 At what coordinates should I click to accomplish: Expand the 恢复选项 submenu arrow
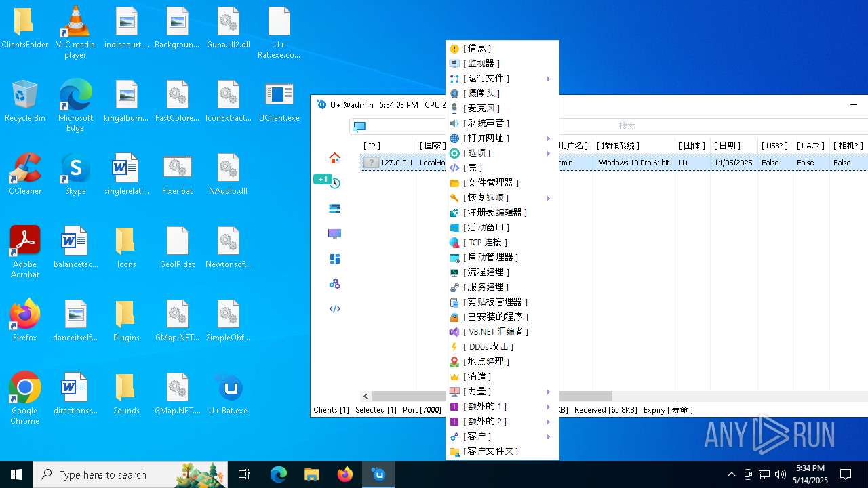click(x=548, y=198)
